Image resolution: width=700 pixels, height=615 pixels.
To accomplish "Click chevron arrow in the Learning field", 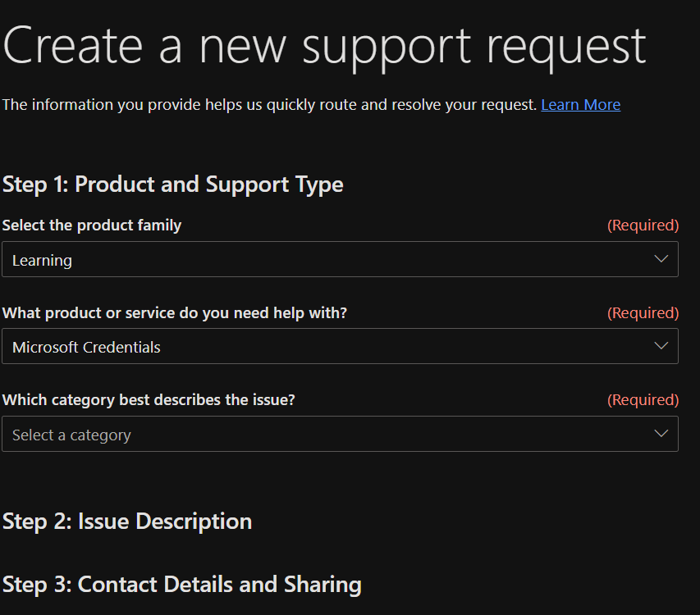I will 661,258.
